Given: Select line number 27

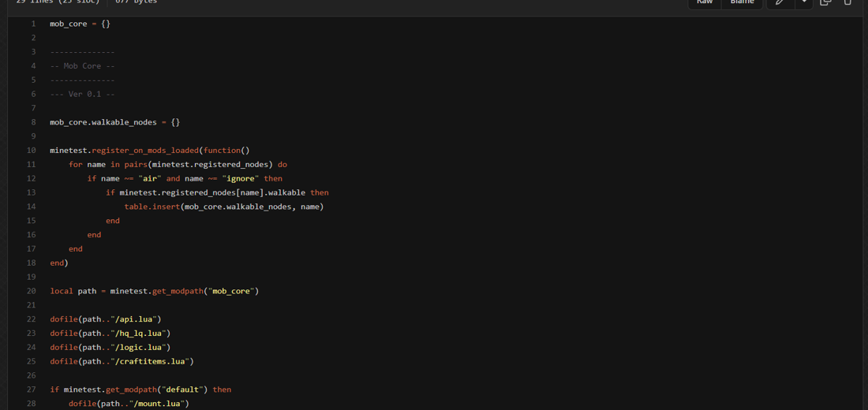Looking at the screenshot, I should [x=31, y=389].
